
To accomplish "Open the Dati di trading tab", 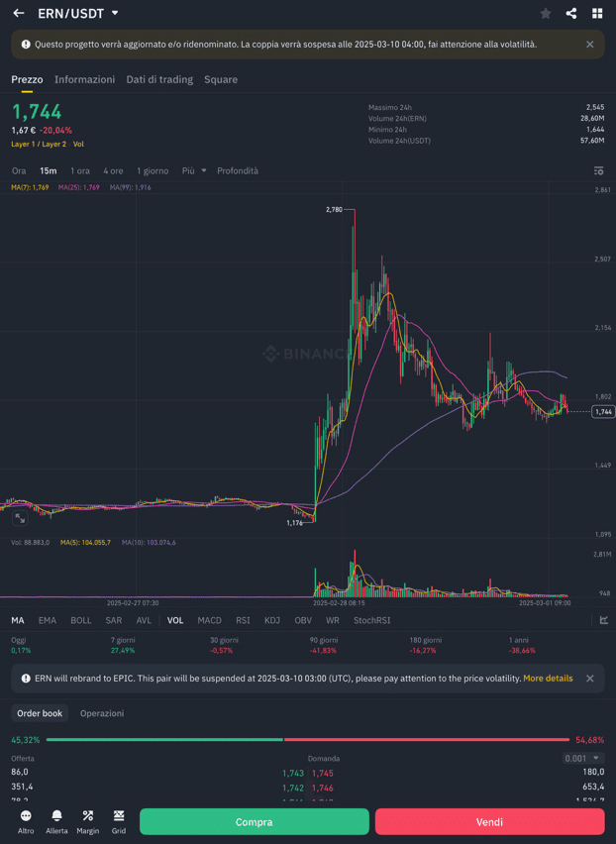I will click(x=159, y=79).
